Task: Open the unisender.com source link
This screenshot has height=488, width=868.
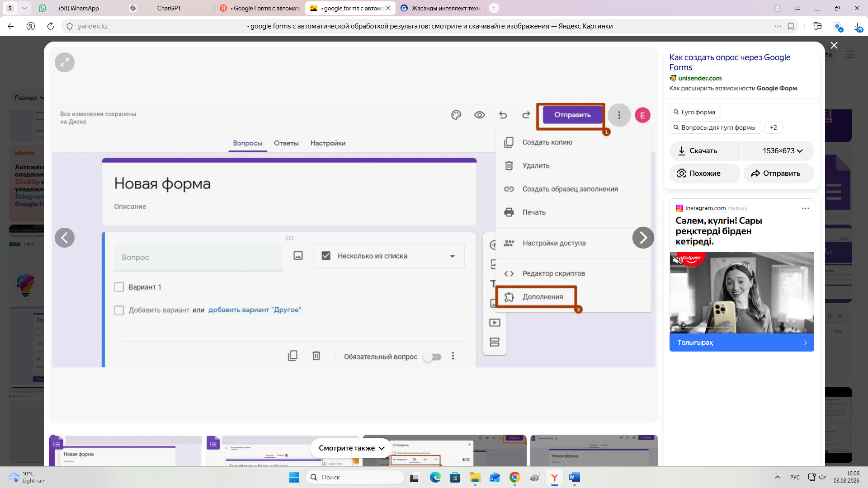Action: [699, 78]
